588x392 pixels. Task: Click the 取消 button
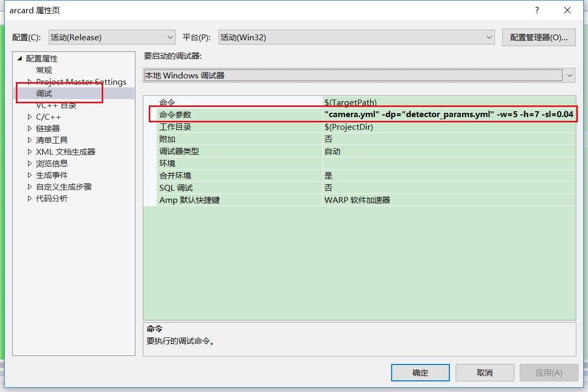pyautogui.click(x=484, y=372)
